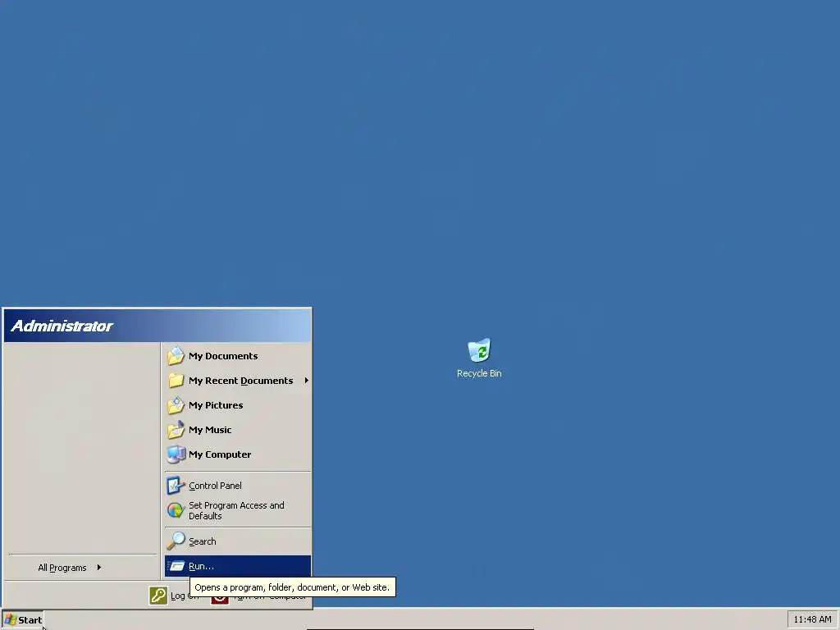Choose the My Music entry

point(238,430)
